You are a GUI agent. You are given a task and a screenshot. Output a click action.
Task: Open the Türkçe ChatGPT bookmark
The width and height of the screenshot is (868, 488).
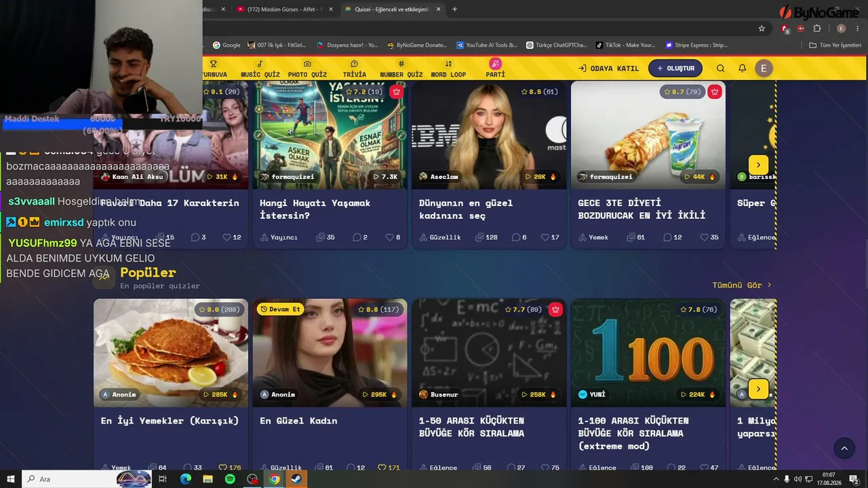557,45
